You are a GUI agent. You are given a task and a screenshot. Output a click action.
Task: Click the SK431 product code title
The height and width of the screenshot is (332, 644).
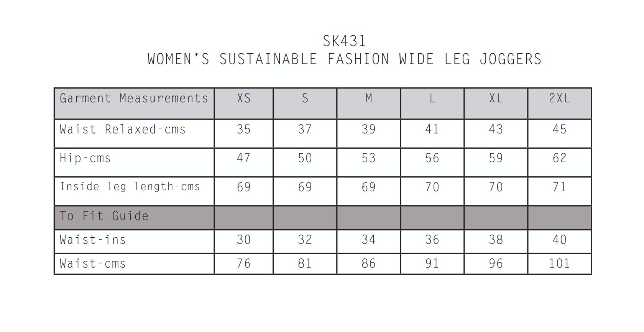click(x=344, y=41)
